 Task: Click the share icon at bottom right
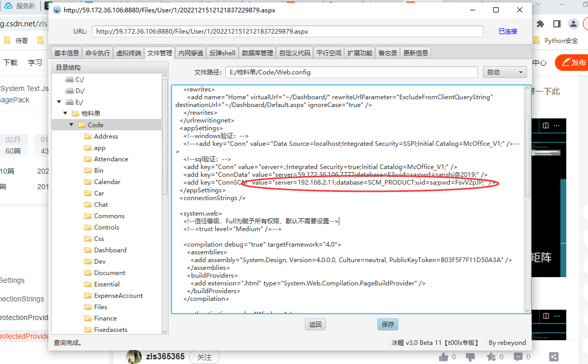coord(553,356)
